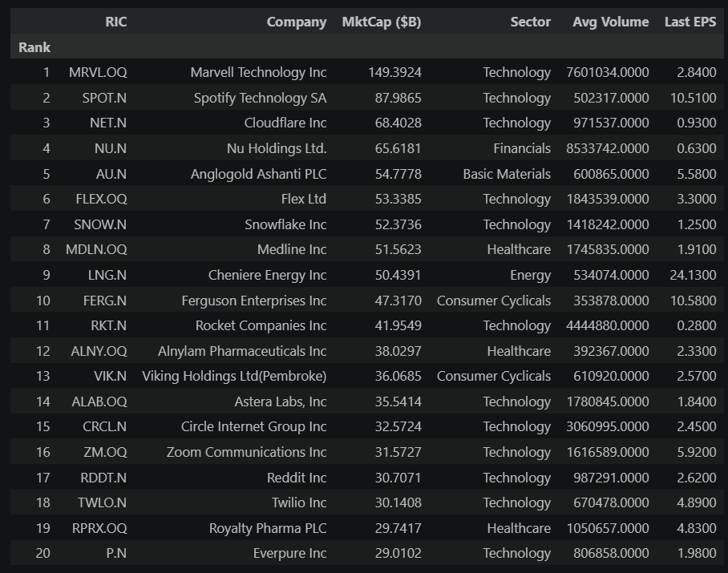Select the ALNY.OQ ticker cell
Image resolution: width=728 pixels, height=573 pixels.
pyautogui.click(x=99, y=351)
